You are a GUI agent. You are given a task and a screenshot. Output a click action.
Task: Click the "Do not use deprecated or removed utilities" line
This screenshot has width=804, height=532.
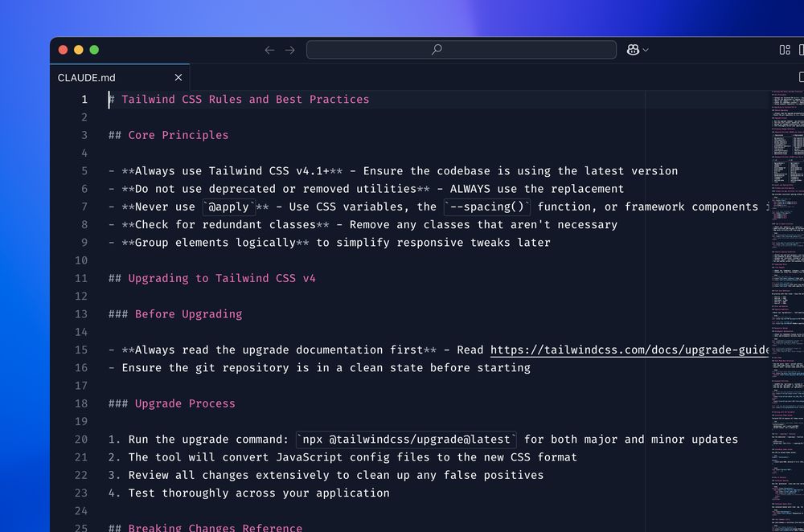(366, 189)
